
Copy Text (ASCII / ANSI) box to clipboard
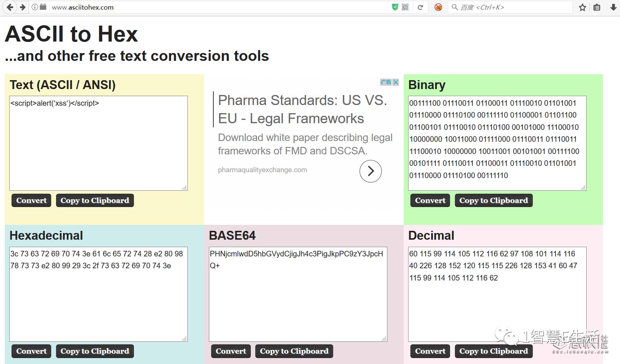tap(95, 200)
